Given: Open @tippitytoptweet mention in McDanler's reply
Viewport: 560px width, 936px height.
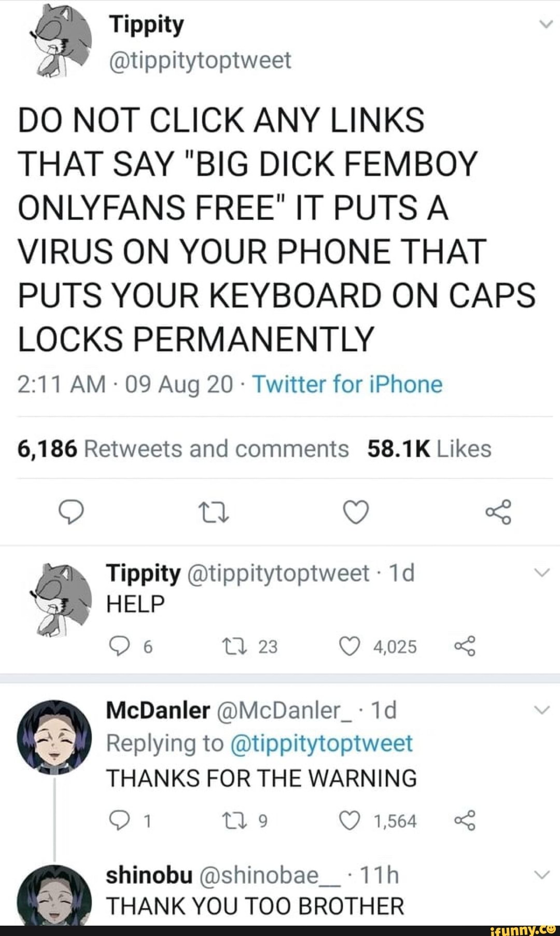Looking at the screenshot, I should coord(320,743).
